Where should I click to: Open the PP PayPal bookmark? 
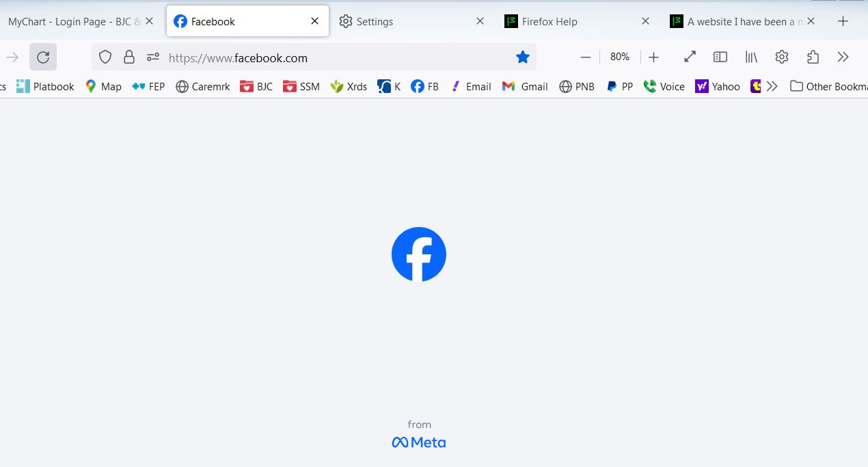point(619,86)
